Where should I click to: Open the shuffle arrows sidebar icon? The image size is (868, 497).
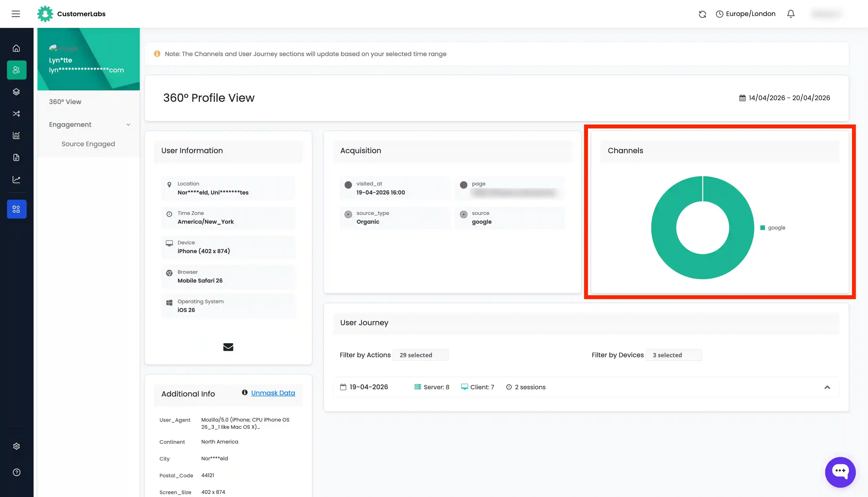pyautogui.click(x=16, y=114)
